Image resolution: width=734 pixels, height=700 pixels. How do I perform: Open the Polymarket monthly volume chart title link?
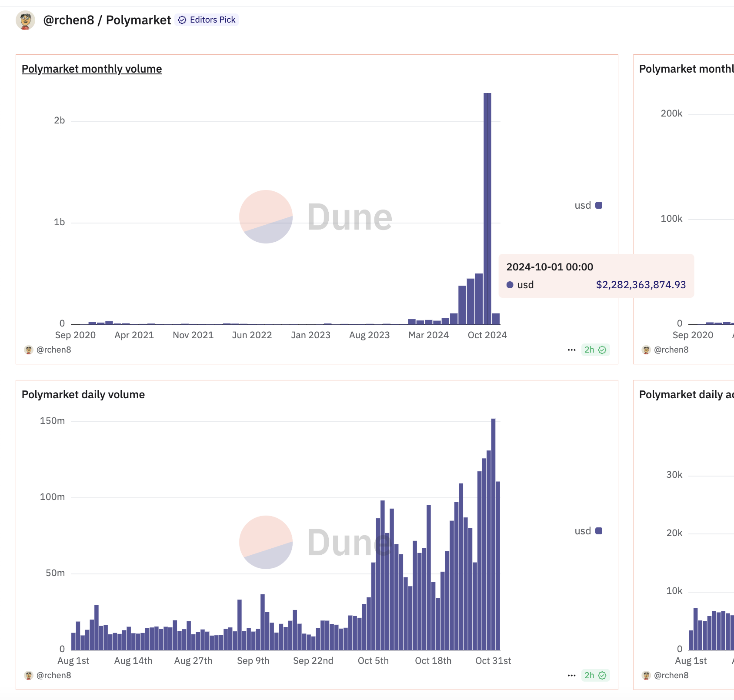click(x=92, y=69)
